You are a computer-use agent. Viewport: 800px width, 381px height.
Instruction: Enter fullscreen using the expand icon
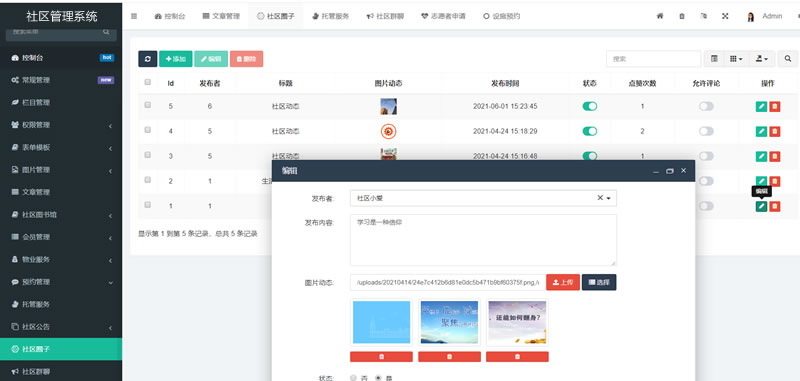point(725,16)
